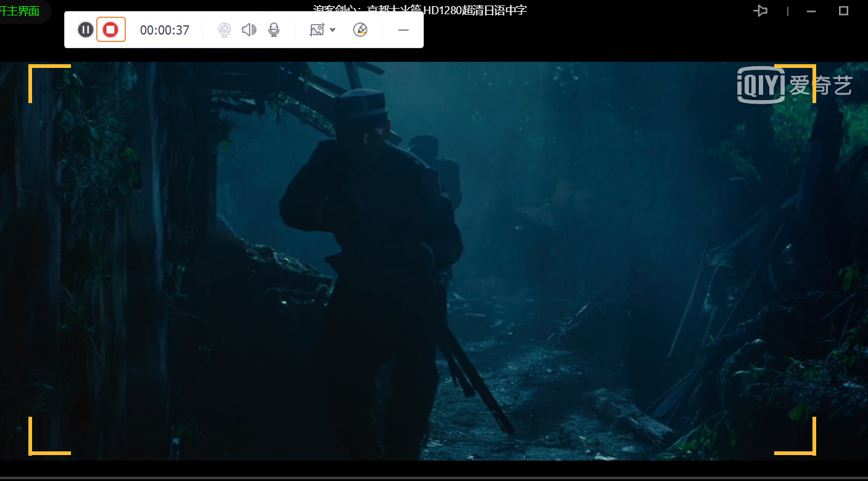The height and width of the screenshot is (481, 868).
Task: Take a screenshot with image icon
Action: 316,30
